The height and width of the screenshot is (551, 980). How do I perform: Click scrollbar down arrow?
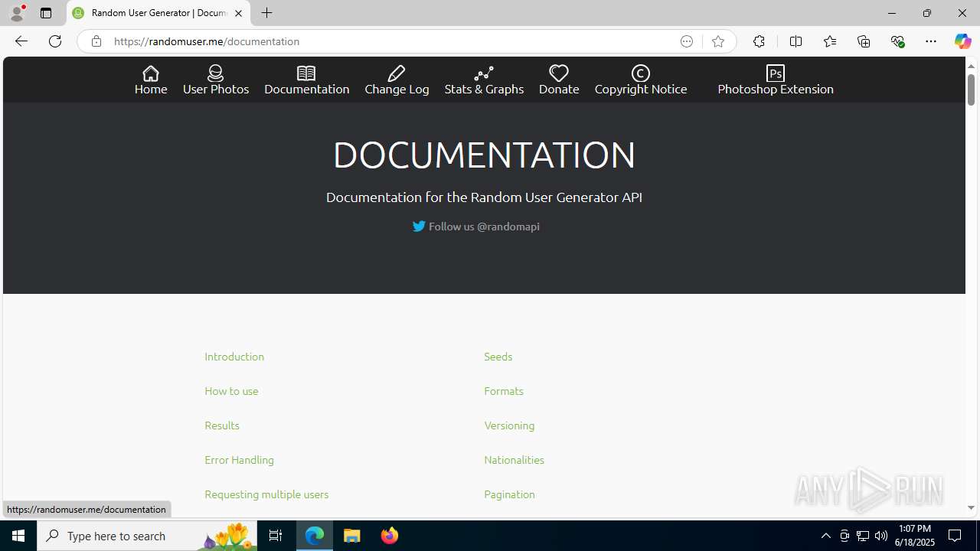click(971, 508)
